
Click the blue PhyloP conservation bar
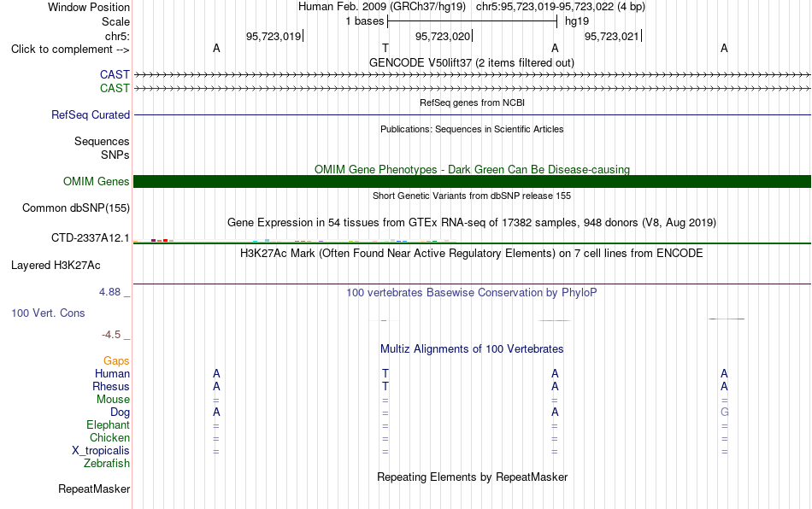tap(727, 319)
